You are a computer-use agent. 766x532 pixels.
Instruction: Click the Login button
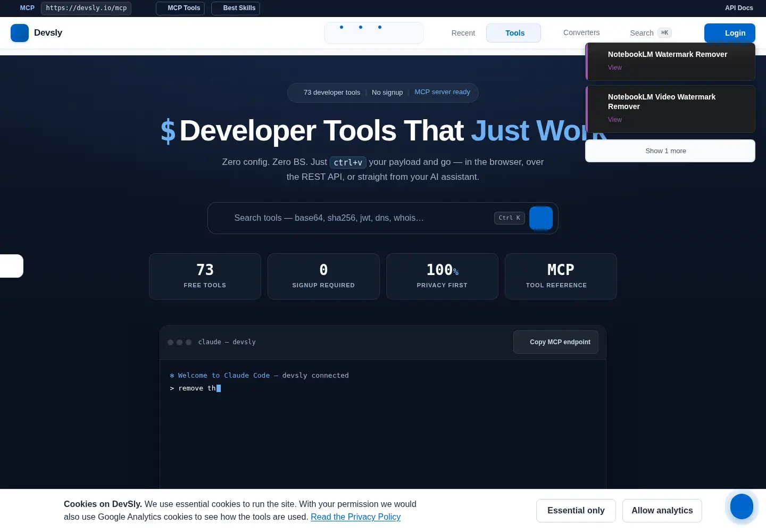click(730, 33)
